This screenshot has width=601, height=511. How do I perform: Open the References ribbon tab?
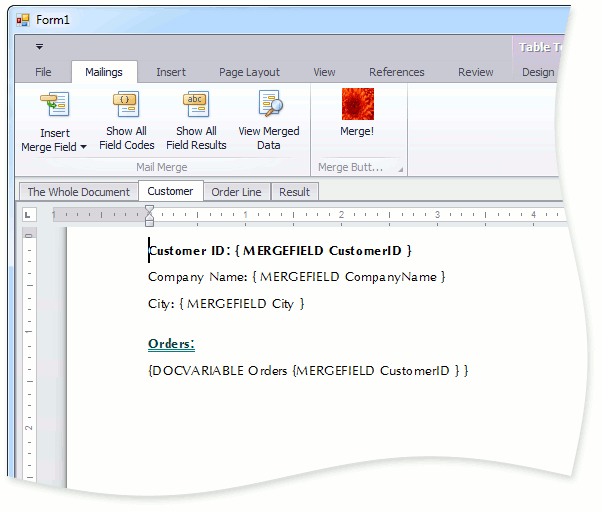[x=397, y=72]
